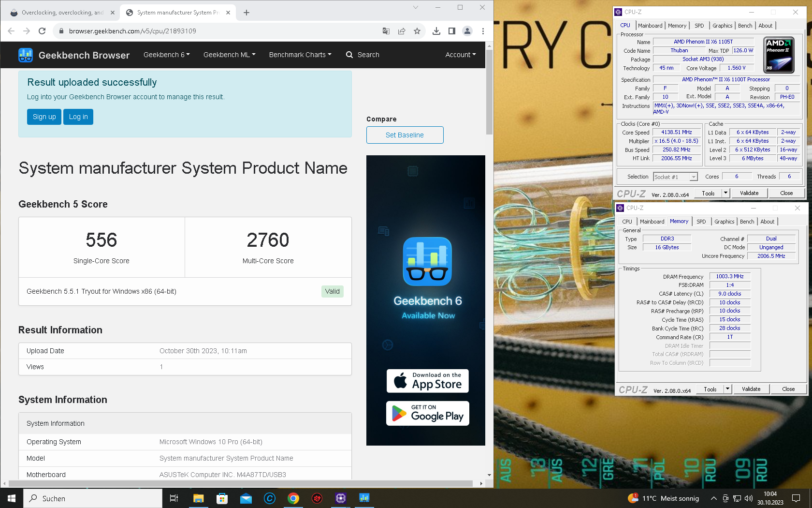Click the browser back arrow

click(11, 31)
